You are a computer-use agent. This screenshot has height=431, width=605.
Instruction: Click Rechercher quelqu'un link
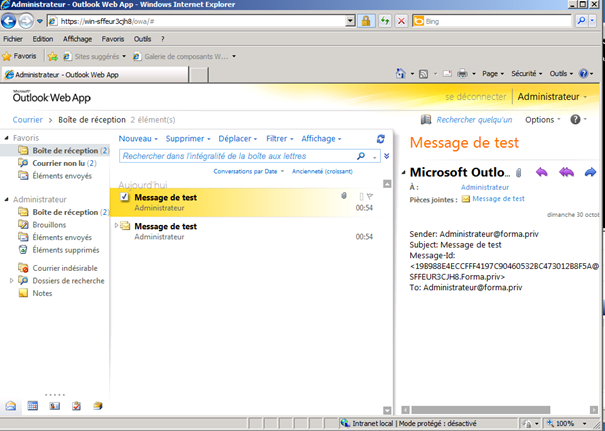click(474, 120)
